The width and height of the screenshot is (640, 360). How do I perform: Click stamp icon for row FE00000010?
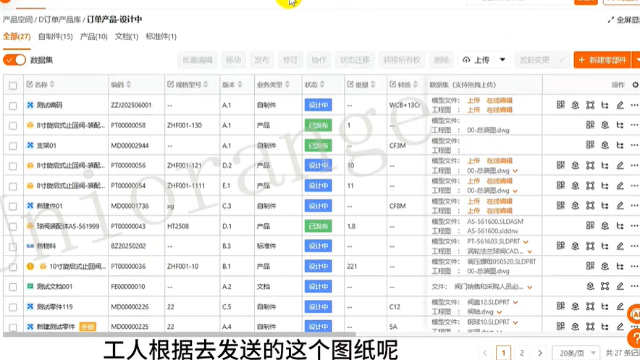point(590,286)
